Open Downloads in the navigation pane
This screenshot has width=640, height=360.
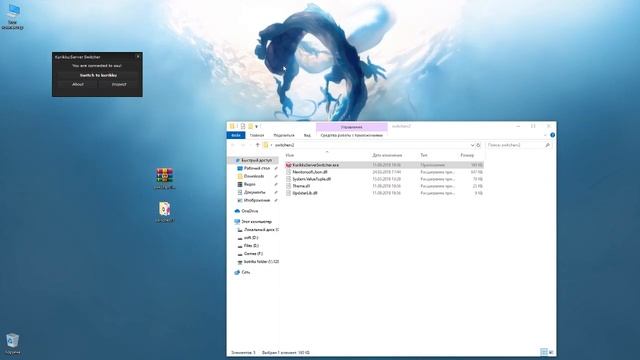tap(253, 176)
